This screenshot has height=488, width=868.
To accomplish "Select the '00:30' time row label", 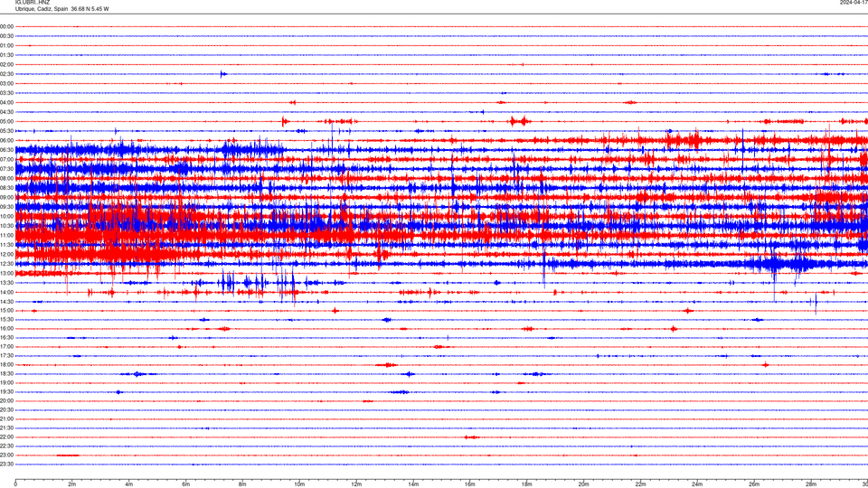I will (x=6, y=36).
